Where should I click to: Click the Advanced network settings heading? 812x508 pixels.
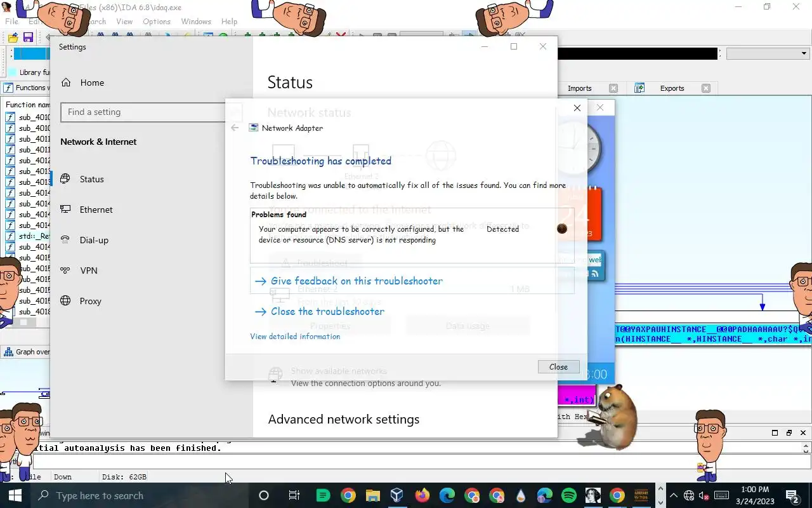tap(344, 419)
